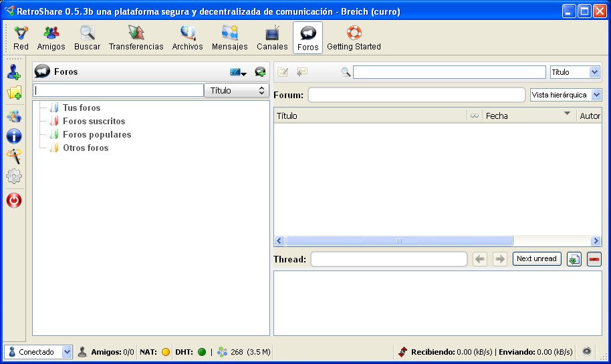Click the create new forum icon

coord(260,72)
